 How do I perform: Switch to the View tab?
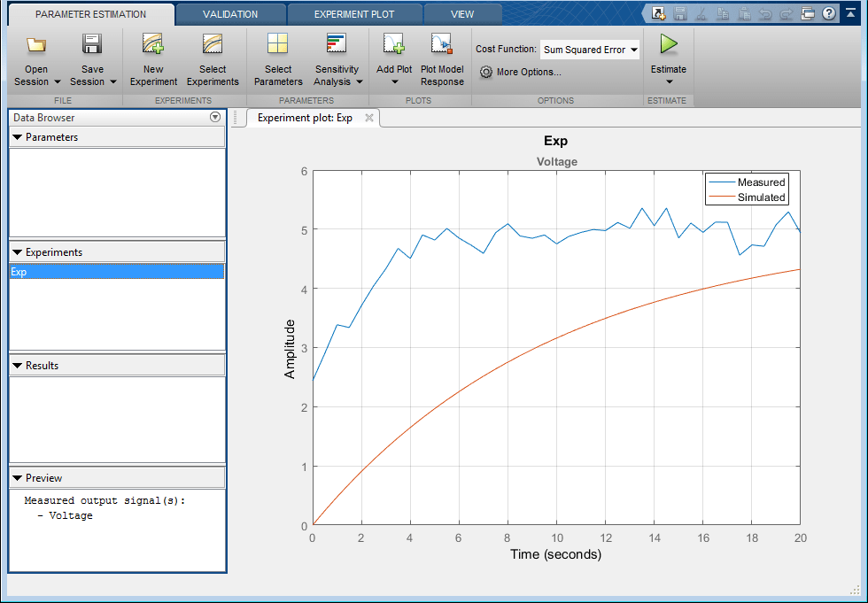(x=462, y=14)
